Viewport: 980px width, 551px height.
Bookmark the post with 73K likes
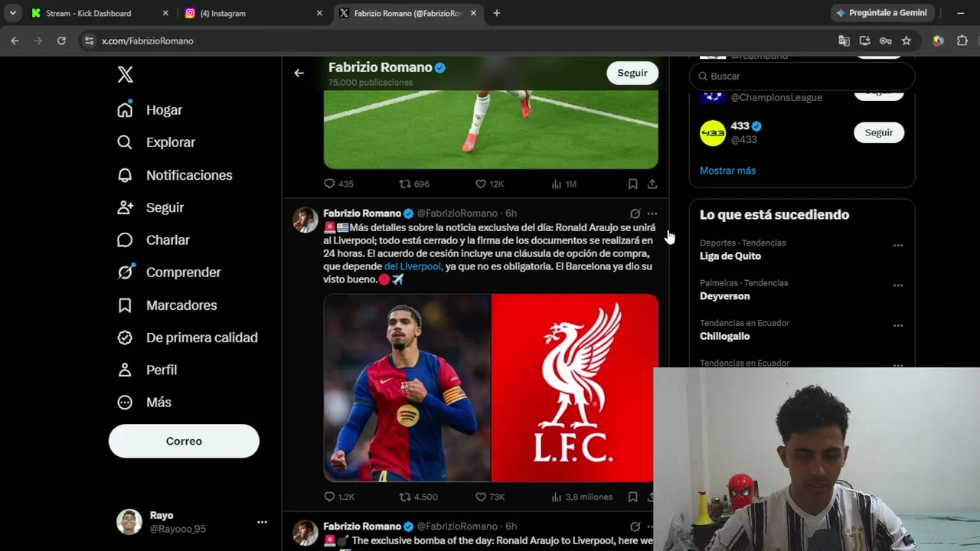click(x=632, y=497)
